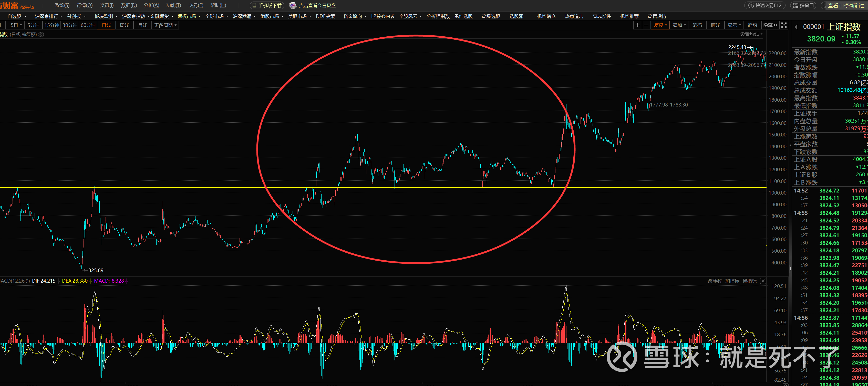
Task: Switch to 周线 weekly chart tab
Action: coord(124,25)
